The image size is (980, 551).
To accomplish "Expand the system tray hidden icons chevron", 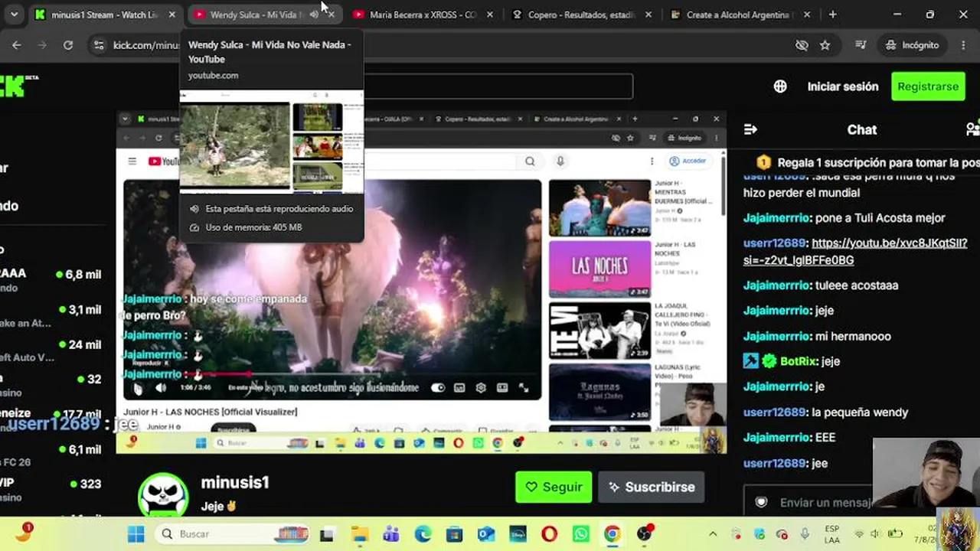I will [x=713, y=533].
